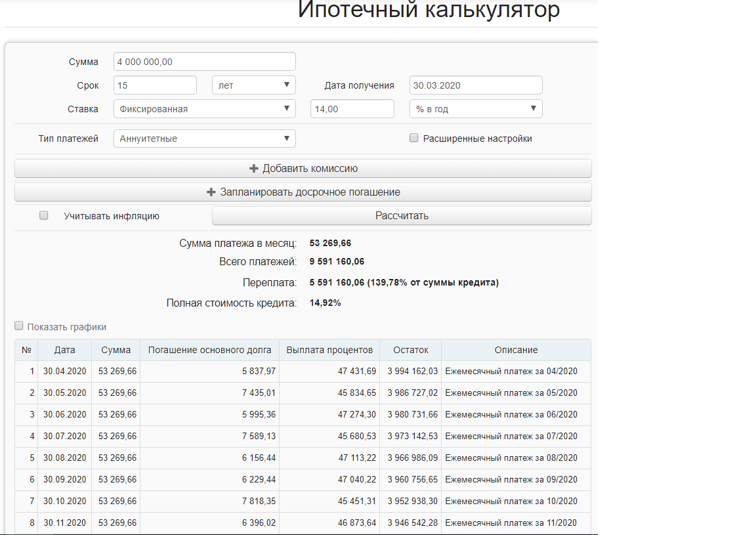Click the date cell 30.10.2020
The image size is (756, 535).
[64, 502]
